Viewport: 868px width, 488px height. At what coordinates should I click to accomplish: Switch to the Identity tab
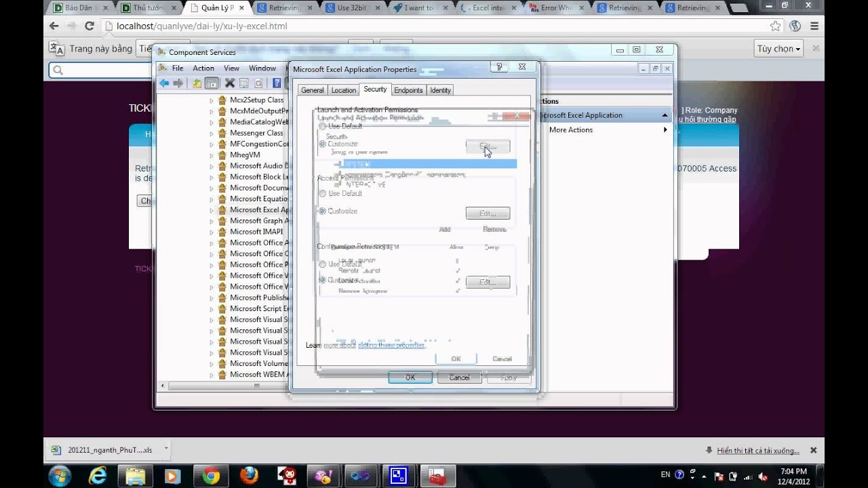point(440,90)
